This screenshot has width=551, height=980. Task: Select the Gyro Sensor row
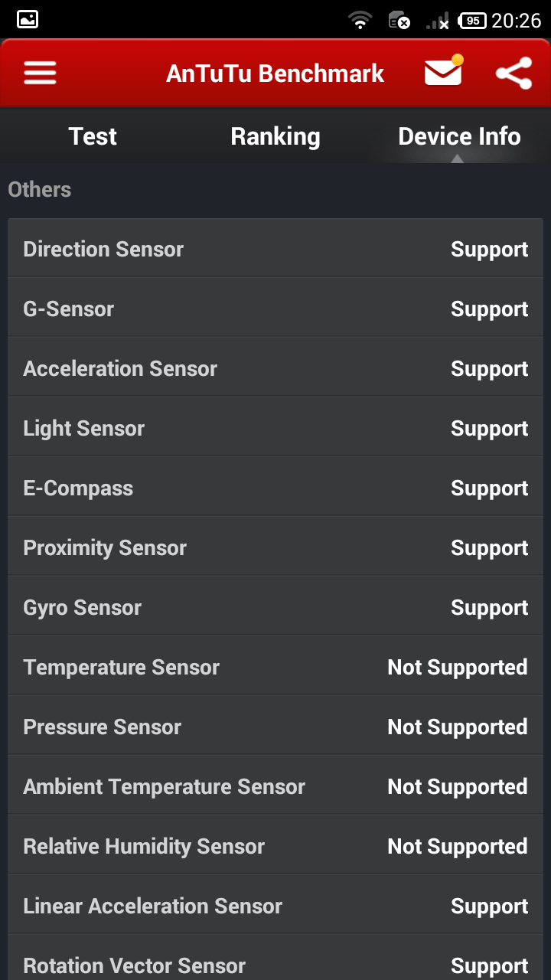(275, 607)
